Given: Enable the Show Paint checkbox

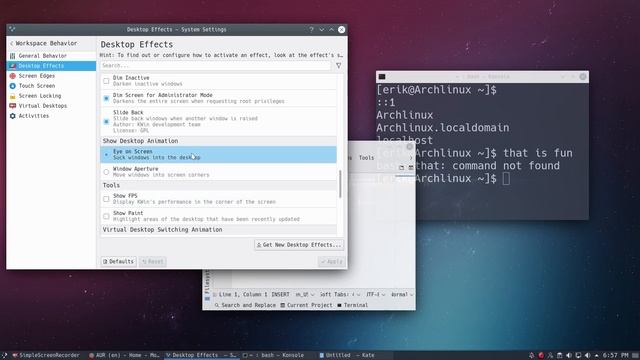Looking at the screenshot, I should pos(106,216).
